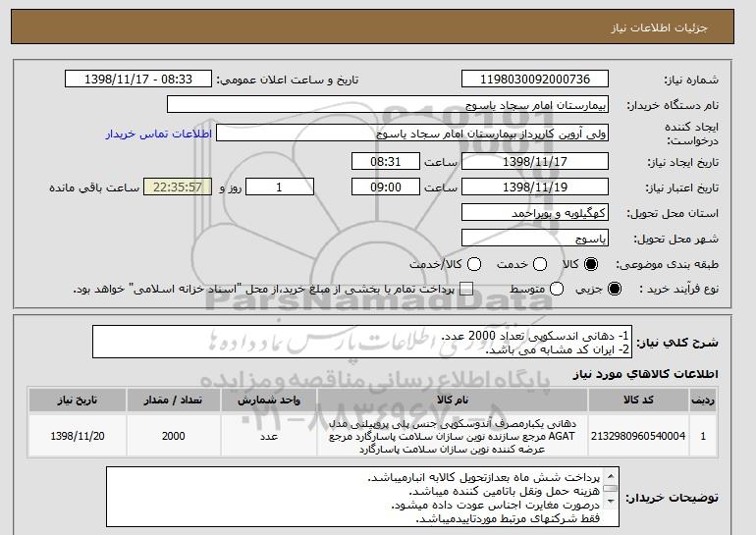The height and width of the screenshot is (535, 756).
Task: Click the creation time field 08:31
Action: pos(386,161)
